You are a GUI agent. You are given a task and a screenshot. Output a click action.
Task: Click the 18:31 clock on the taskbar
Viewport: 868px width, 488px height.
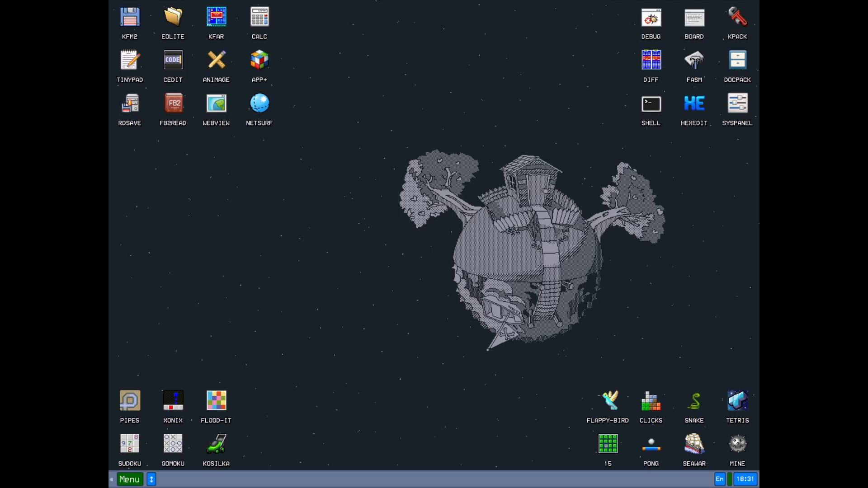click(x=745, y=479)
